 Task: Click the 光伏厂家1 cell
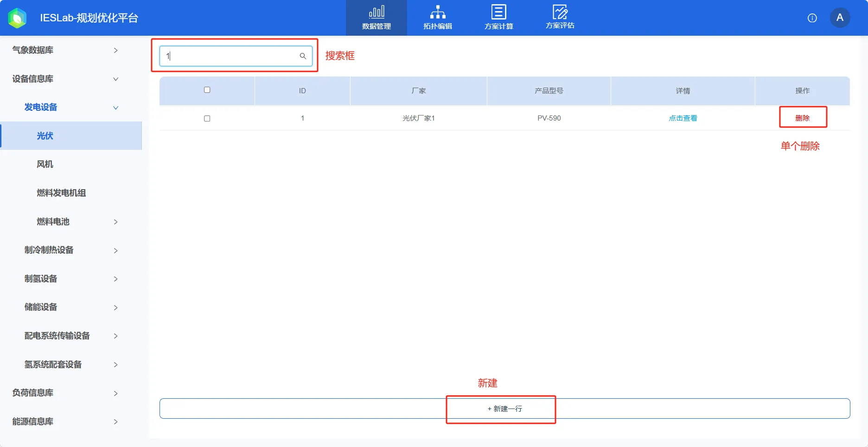419,118
